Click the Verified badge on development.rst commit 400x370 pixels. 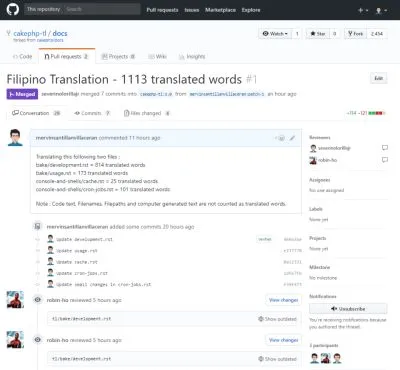[x=265, y=239]
